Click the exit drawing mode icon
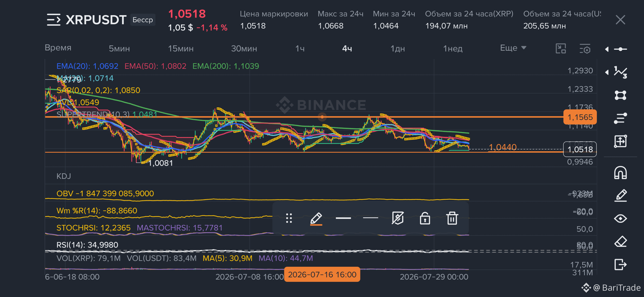This screenshot has height=297, width=644. [x=620, y=264]
